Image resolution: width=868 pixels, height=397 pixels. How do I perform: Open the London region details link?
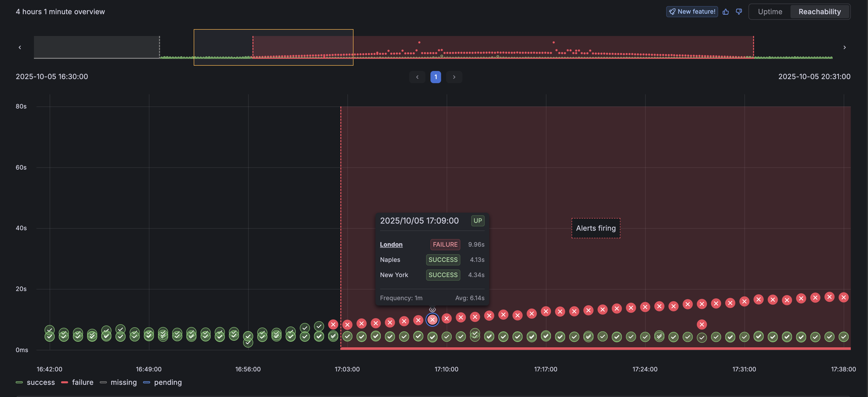[391, 245]
